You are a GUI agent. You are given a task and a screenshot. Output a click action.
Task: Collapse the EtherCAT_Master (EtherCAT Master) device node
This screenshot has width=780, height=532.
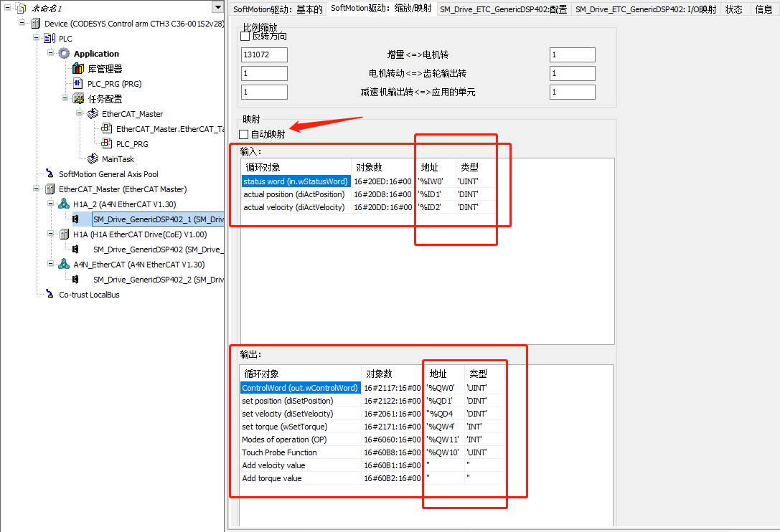[x=37, y=188]
